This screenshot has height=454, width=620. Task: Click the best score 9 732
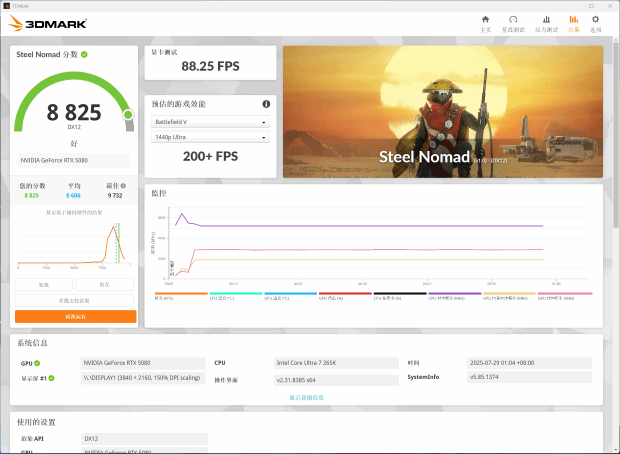[115, 195]
